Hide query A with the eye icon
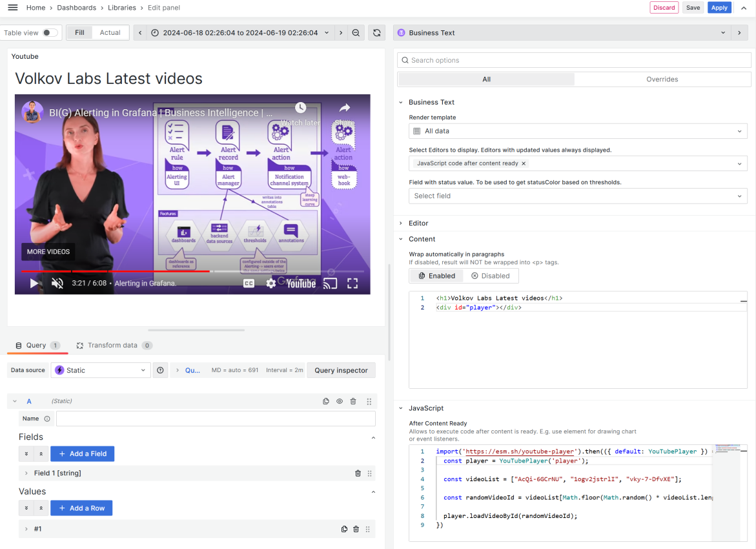Viewport: 756px width, 549px height. tap(340, 401)
